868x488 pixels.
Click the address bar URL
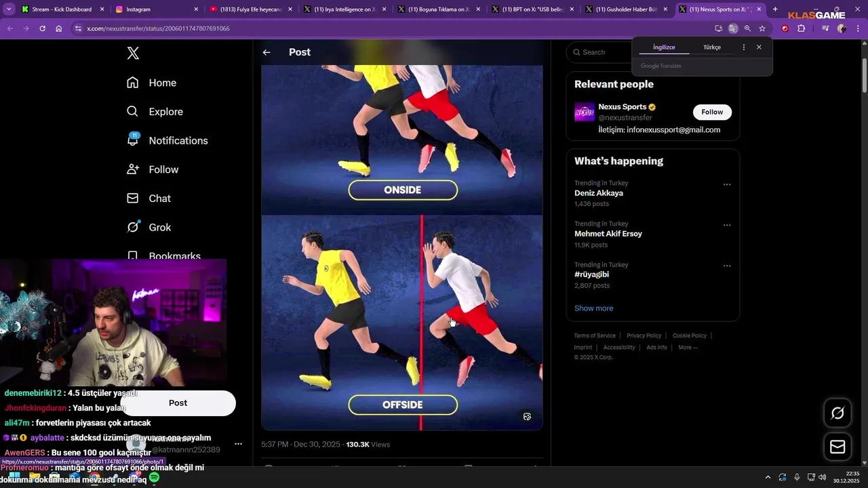[x=158, y=28]
